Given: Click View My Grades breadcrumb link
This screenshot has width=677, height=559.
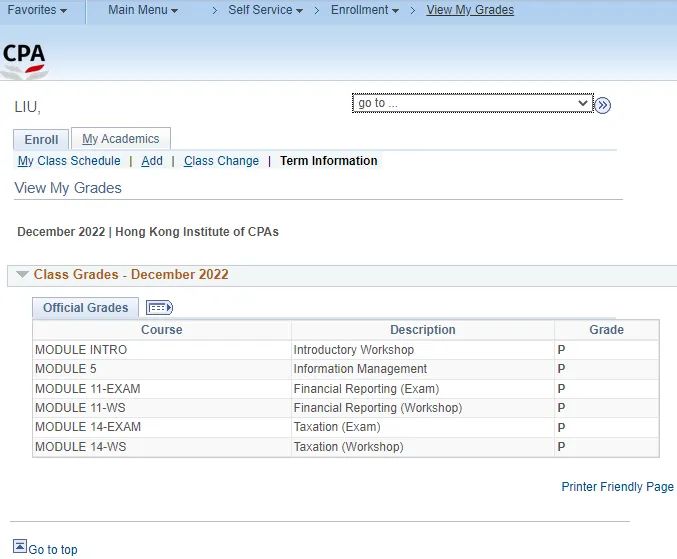Looking at the screenshot, I should tap(470, 10).
